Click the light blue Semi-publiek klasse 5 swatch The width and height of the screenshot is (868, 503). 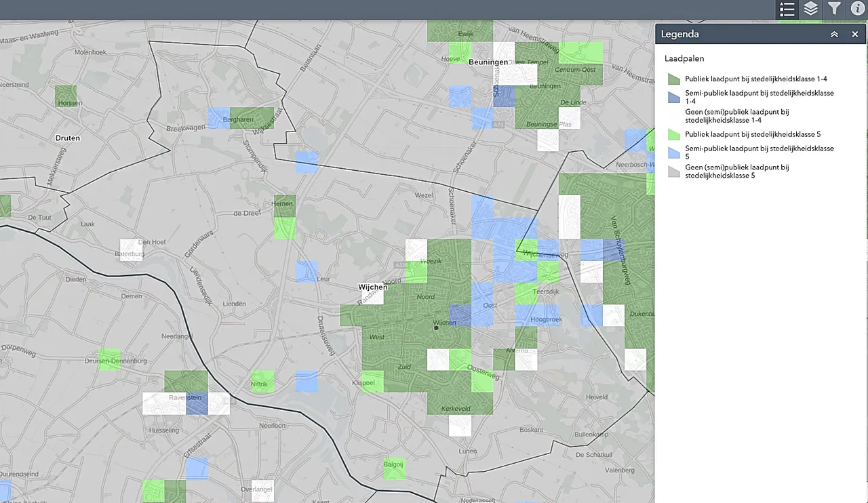click(x=673, y=153)
